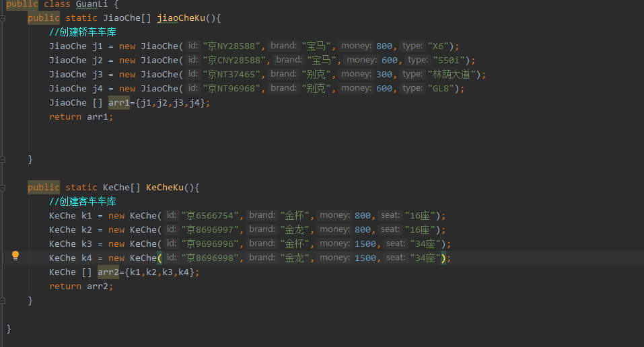The height and width of the screenshot is (347, 644).
Task: Click the class name GuanLi
Action: pos(92,4)
